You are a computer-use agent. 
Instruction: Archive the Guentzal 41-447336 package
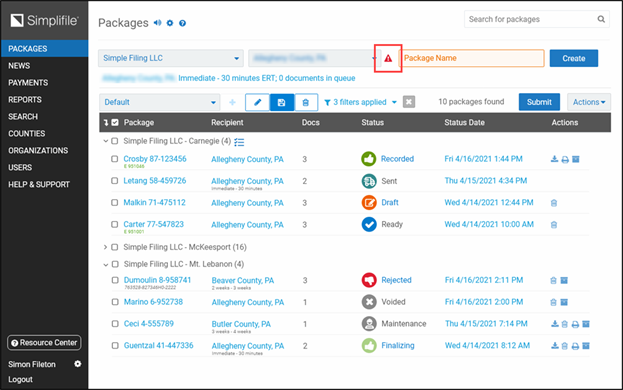(586, 346)
